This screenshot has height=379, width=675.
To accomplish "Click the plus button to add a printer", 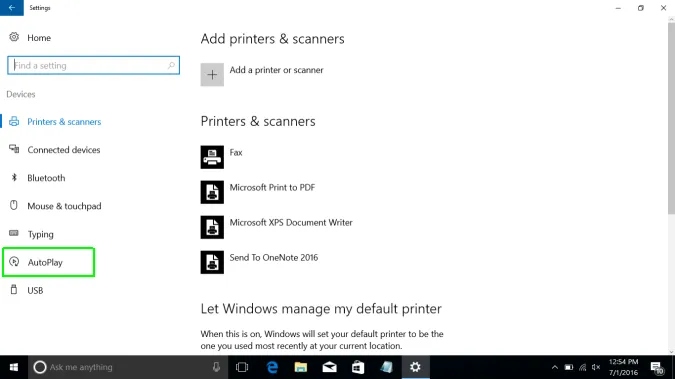I will [212, 75].
